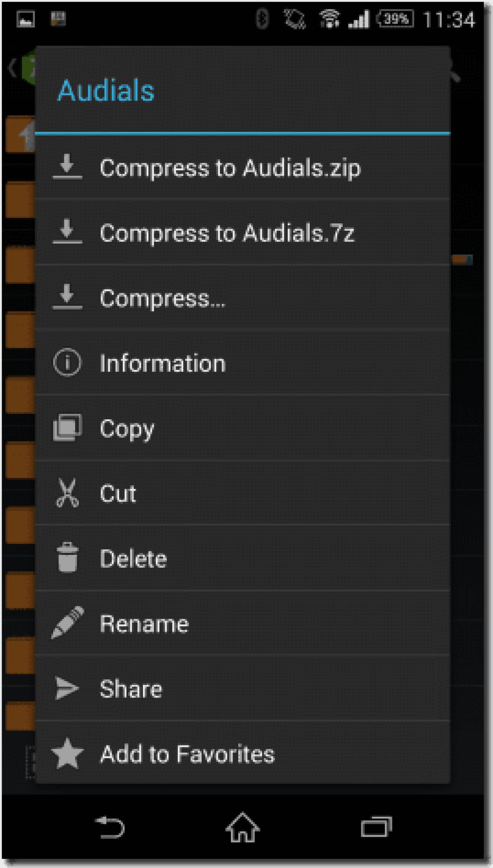Tap the Share option

coord(131,688)
